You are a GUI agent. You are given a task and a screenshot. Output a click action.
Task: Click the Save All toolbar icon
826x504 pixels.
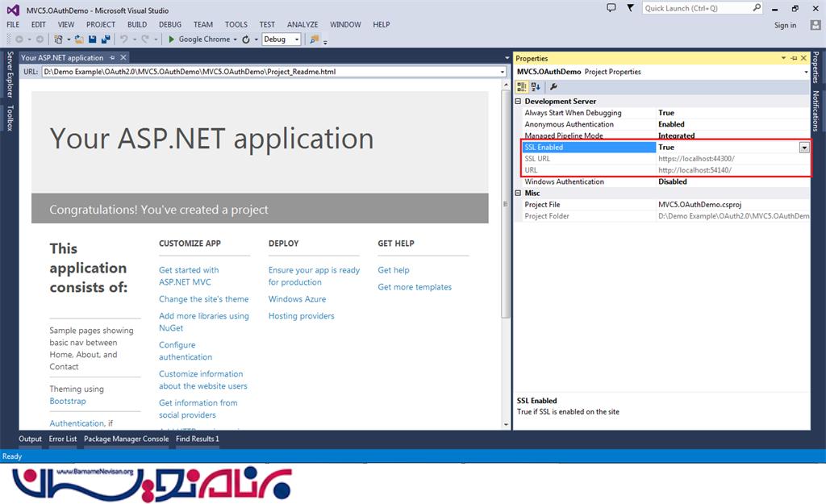click(x=106, y=39)
